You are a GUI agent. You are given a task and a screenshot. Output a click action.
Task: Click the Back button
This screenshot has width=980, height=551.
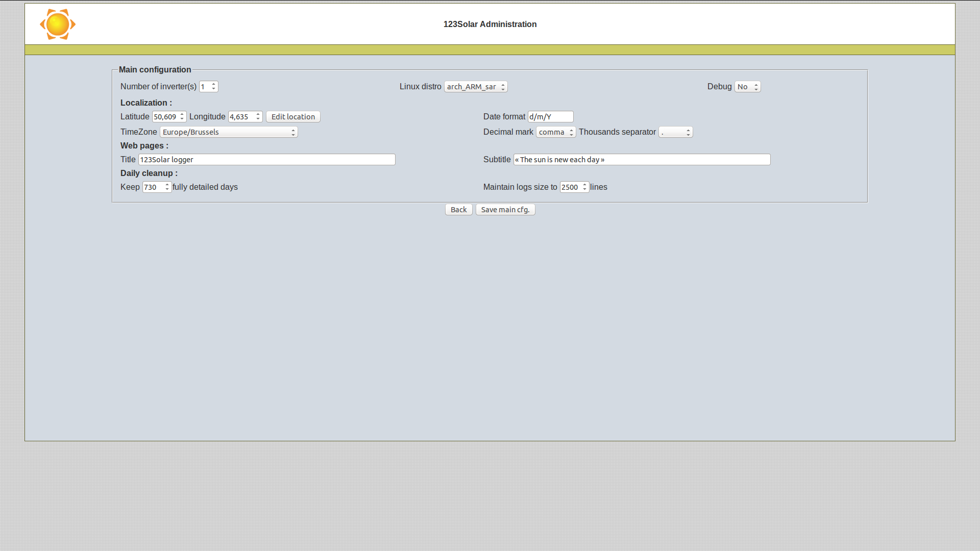click(459, 210)
